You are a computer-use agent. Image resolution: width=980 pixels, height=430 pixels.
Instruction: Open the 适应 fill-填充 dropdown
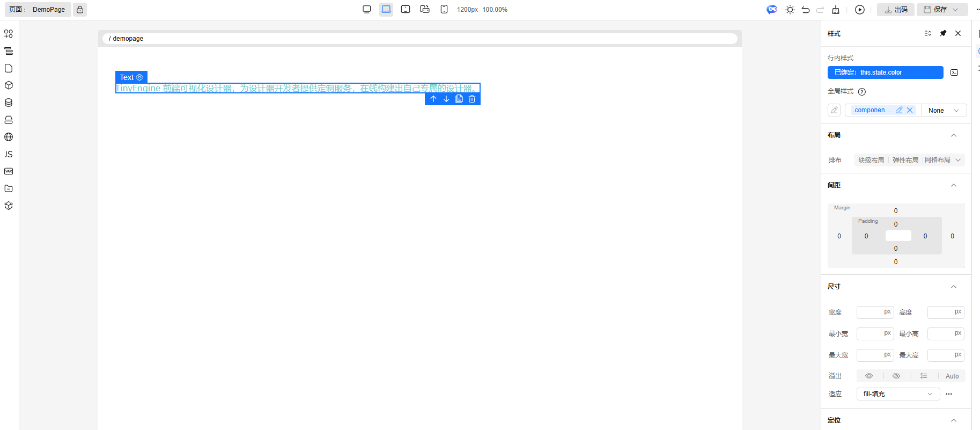898,394
